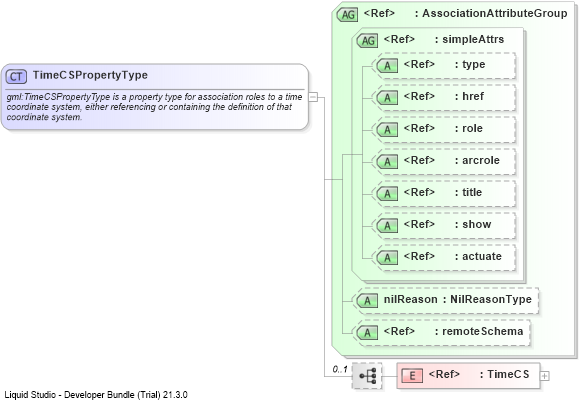Collapse the TimeCSPropertyType node children
581x400 pixels.
coord(313,97)
